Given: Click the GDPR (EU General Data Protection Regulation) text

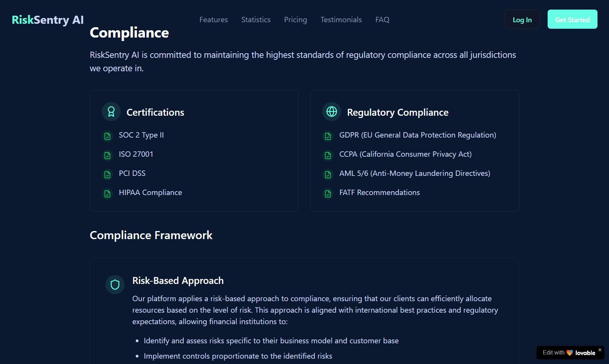Looking at the screenshot, I should [x=418, y=135].
